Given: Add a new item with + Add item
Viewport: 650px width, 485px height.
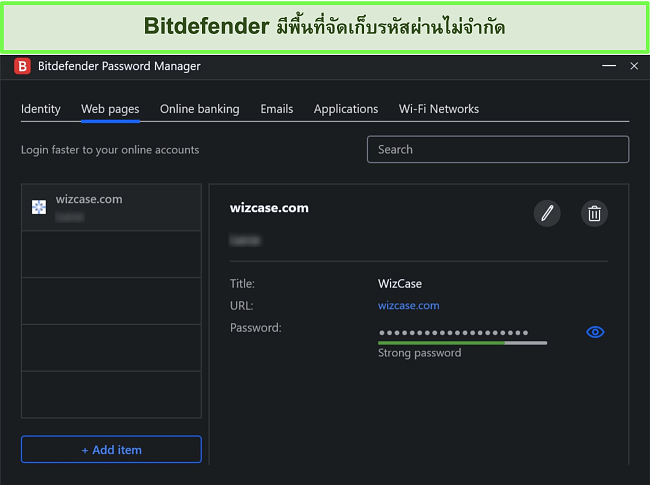Looking at the screenshot, I should tap(112, 449).
